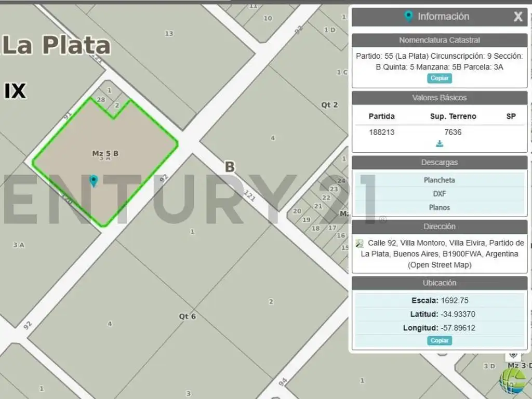Click the geolocation target icon on the map
The image size is (532, 399).
coord(513,354)
